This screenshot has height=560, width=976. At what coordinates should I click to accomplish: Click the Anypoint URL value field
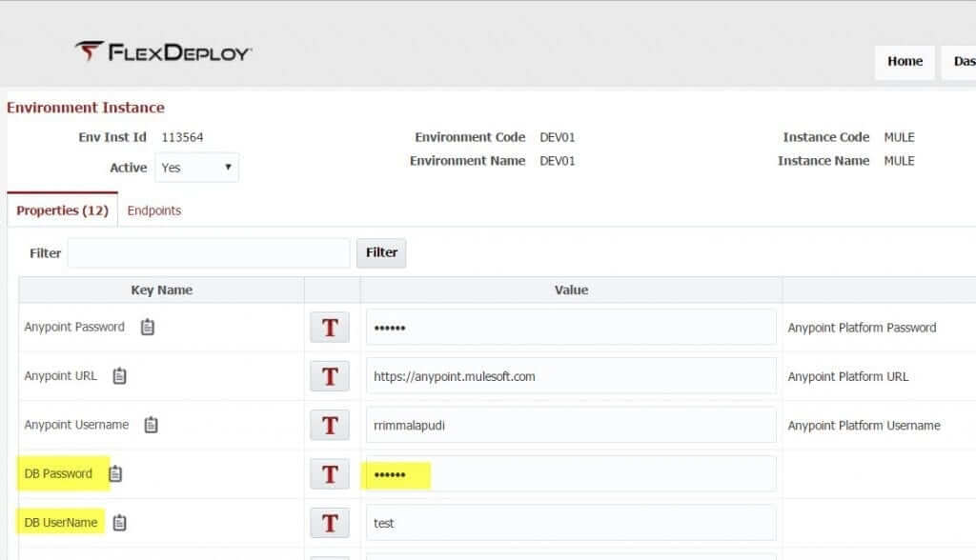coord(570,376)
